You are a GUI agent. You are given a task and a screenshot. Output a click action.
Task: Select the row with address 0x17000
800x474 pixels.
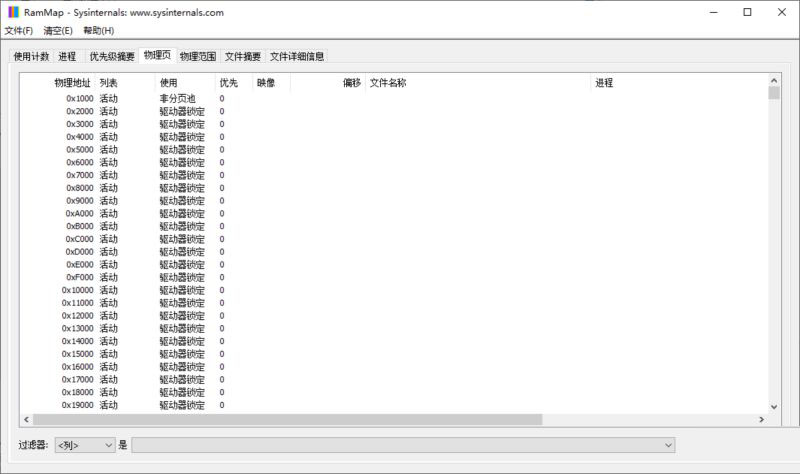pyautogui.click(x=394, y=379)
